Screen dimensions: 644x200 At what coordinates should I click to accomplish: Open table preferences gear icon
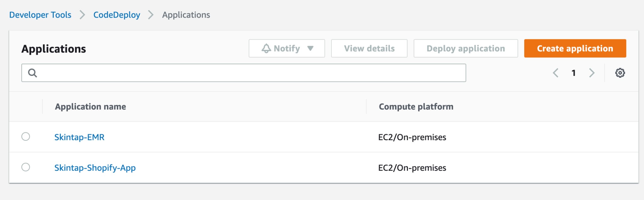(x=620, y=73)
